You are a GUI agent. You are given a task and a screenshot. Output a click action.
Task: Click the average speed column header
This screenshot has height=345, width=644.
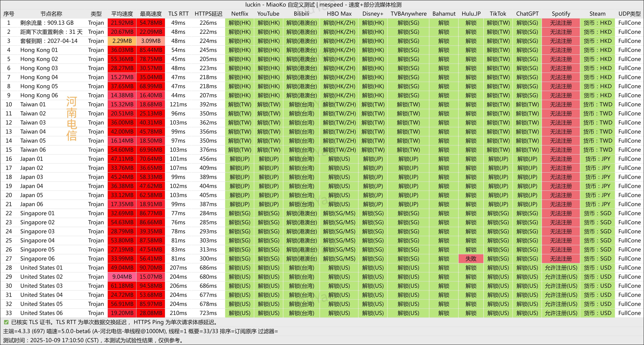(122, 14)
